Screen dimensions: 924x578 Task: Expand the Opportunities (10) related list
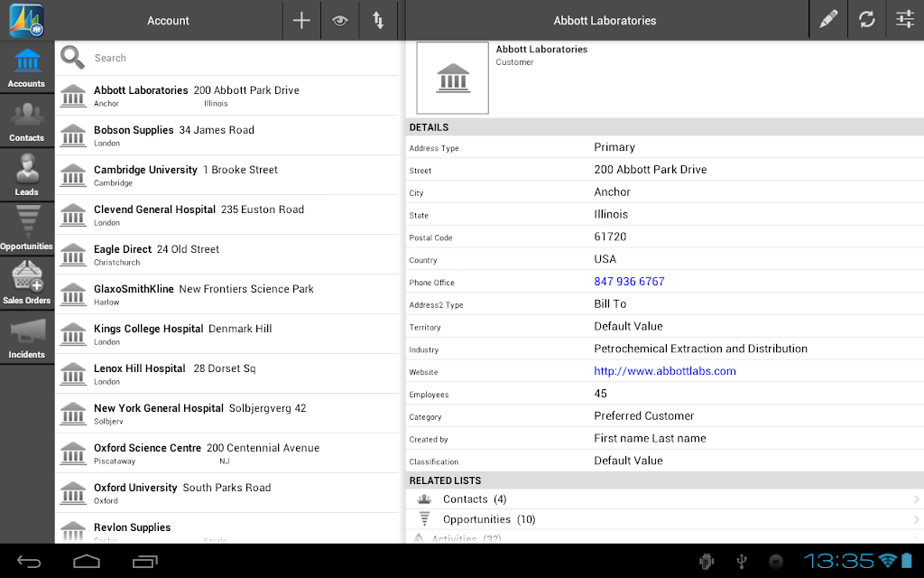[x=665, y=519]
